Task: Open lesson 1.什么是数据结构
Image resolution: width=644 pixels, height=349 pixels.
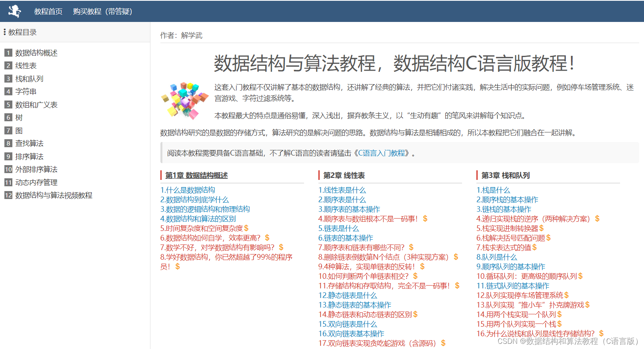Action: tap(188, 190)
